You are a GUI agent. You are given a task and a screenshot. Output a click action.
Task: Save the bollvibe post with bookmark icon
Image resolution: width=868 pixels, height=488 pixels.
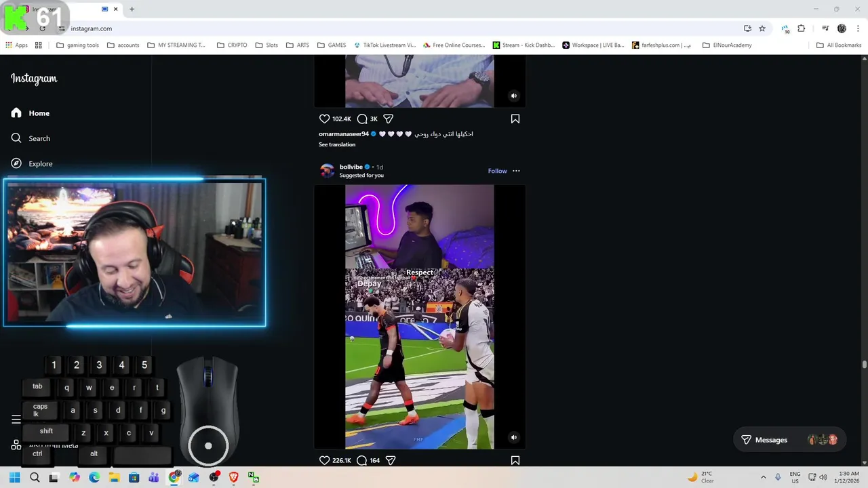(515, 460)
